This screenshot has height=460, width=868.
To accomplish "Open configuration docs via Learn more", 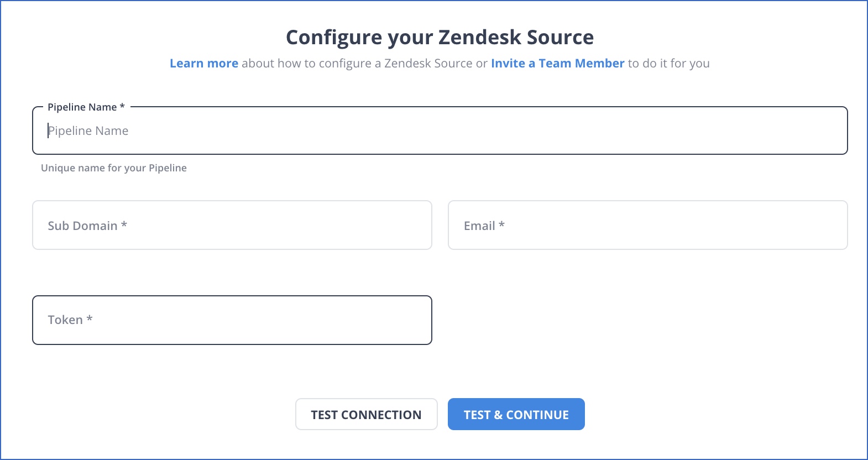I will pos(204,63).
